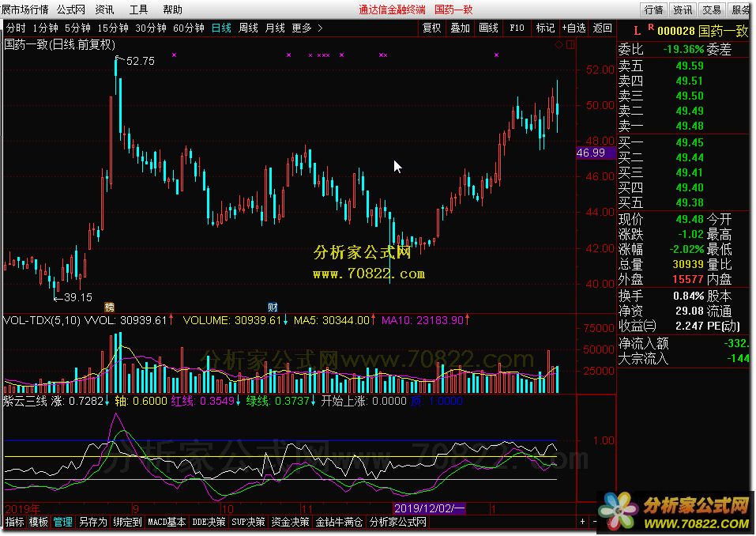Click the red R marker beside the stock code
This screenshot has height=536, width=756.
(x=651, y=28)
